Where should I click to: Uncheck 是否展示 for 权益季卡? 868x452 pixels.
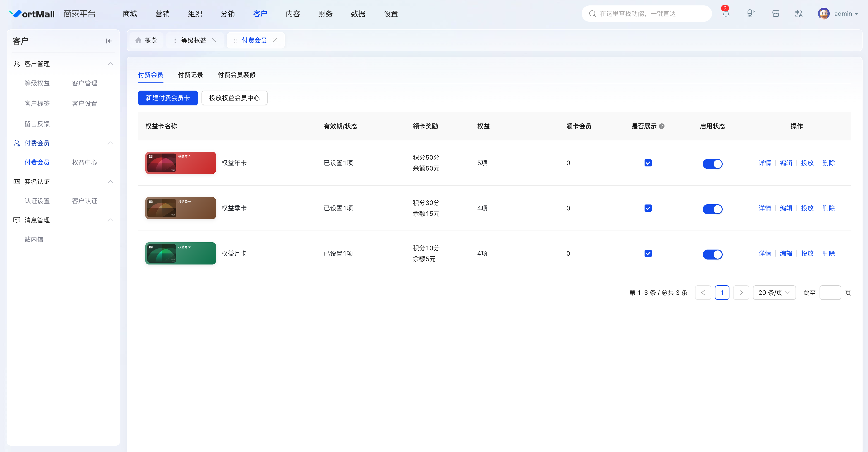pos(648,208)
